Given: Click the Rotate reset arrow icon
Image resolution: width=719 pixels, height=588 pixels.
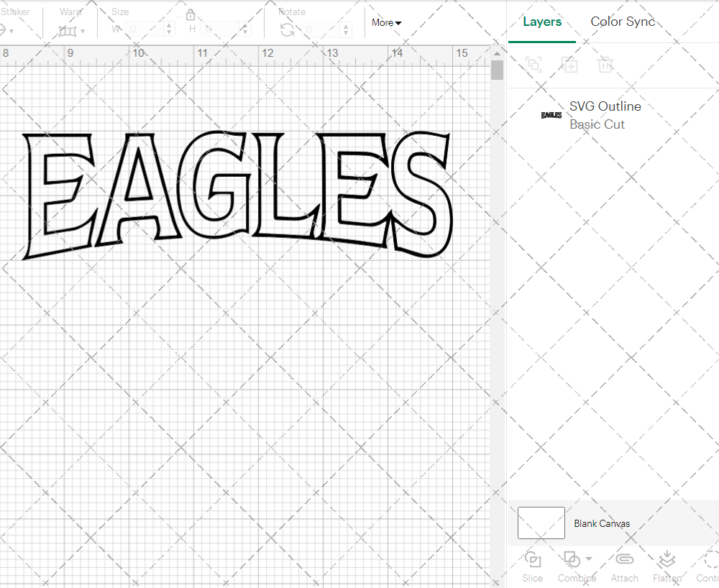Looking at the screenshot, I should [x=286, y=29].
